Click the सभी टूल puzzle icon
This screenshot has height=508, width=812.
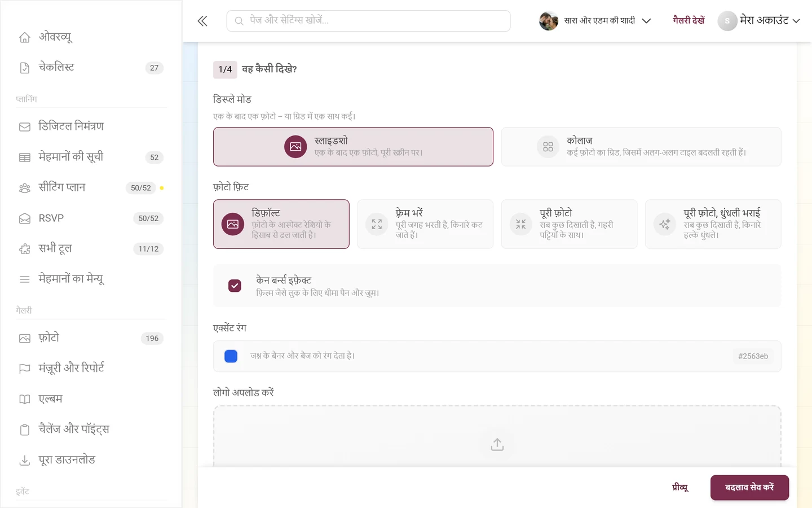pos(25,249)
